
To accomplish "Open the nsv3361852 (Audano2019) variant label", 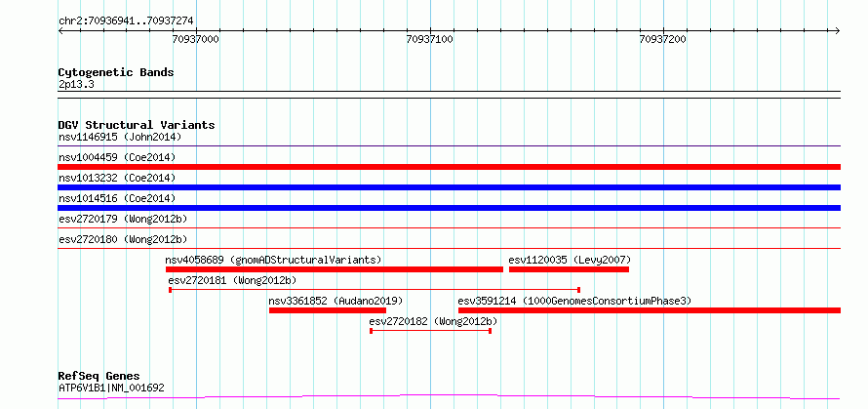I will (x=335, y=301).
